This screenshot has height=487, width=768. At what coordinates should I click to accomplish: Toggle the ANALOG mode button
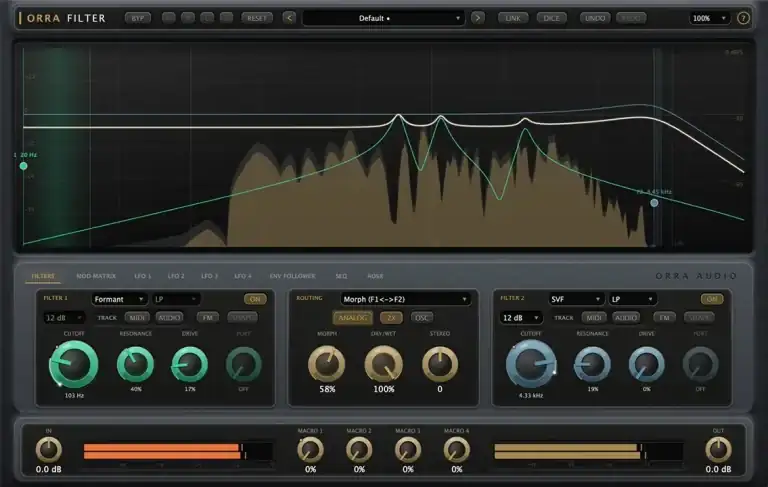click(x=353, y=318)
